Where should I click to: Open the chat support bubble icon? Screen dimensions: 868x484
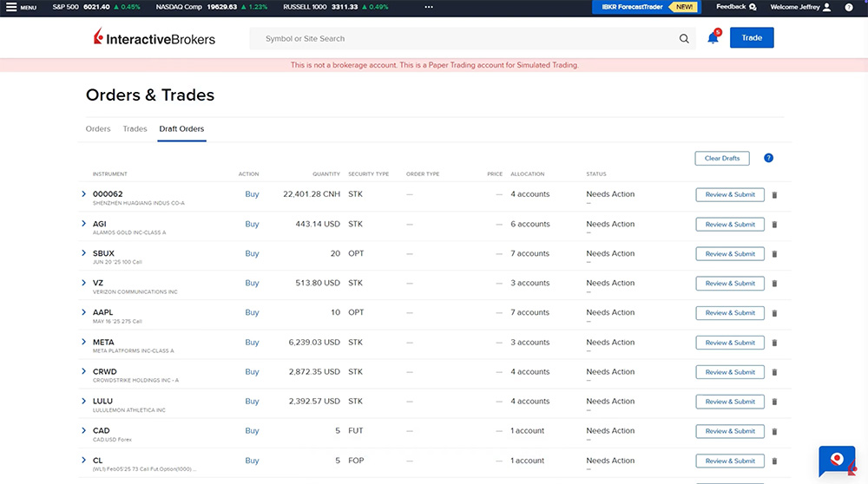coord(837,460)
